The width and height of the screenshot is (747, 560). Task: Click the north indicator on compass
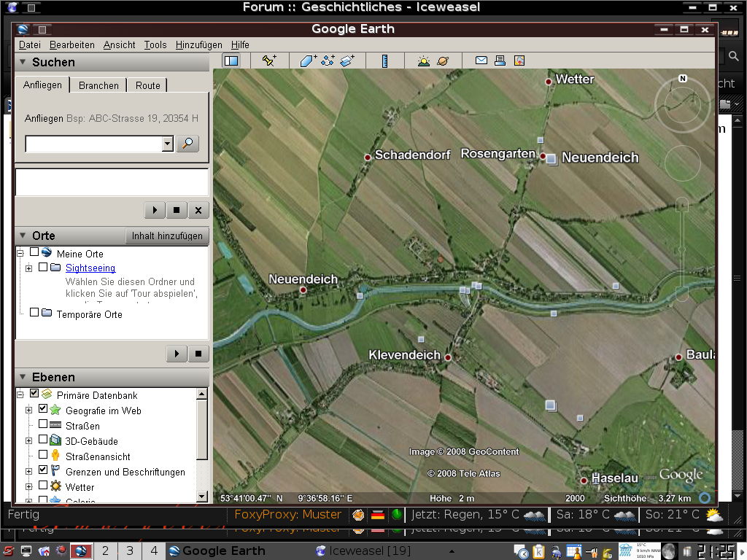[x=683, y=78]
